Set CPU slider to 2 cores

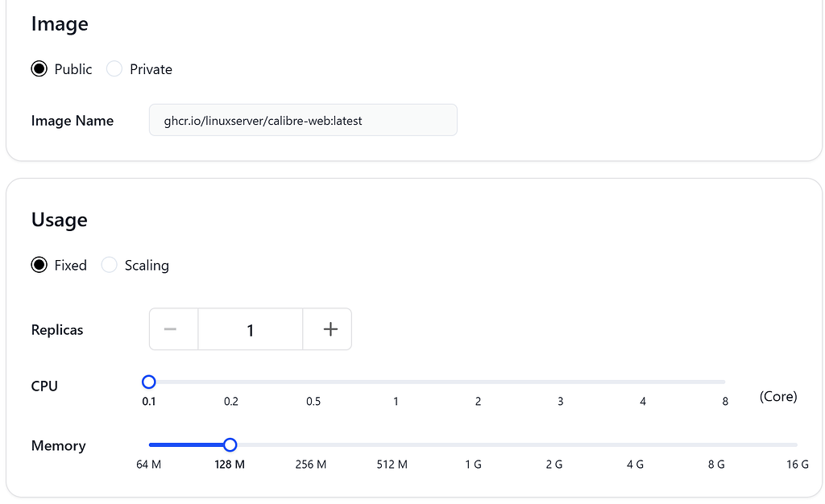479,382
